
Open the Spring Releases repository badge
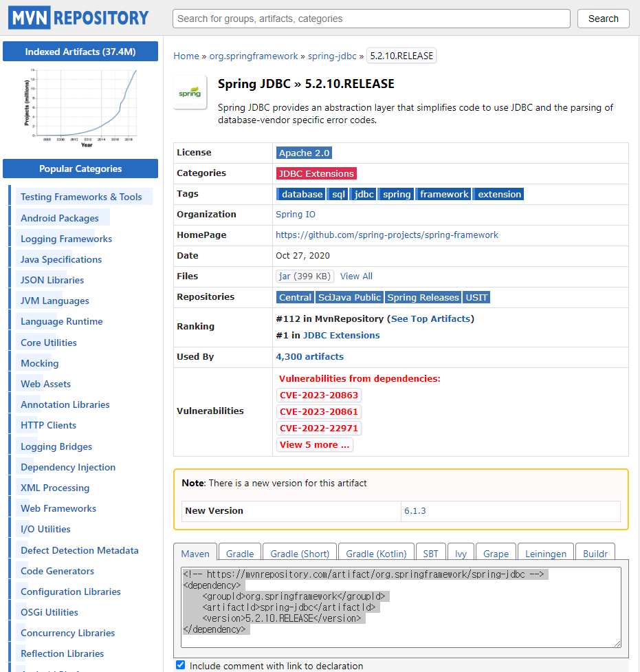[423, 297]
